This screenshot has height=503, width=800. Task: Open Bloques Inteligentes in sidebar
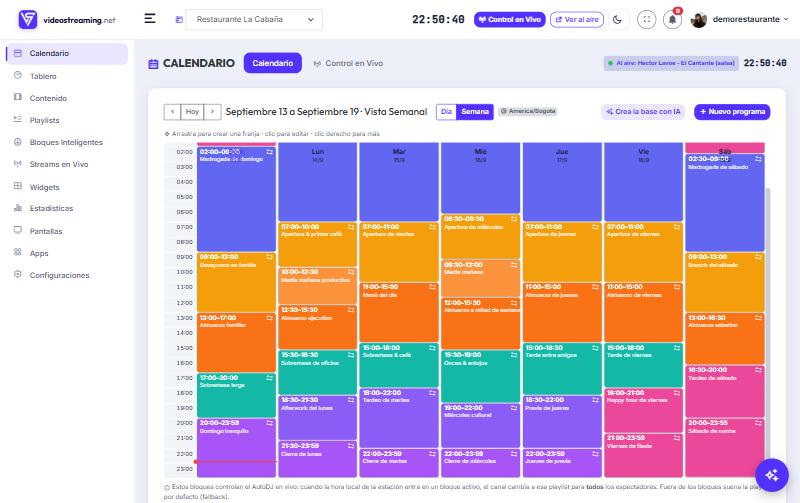tap(67, 142)
